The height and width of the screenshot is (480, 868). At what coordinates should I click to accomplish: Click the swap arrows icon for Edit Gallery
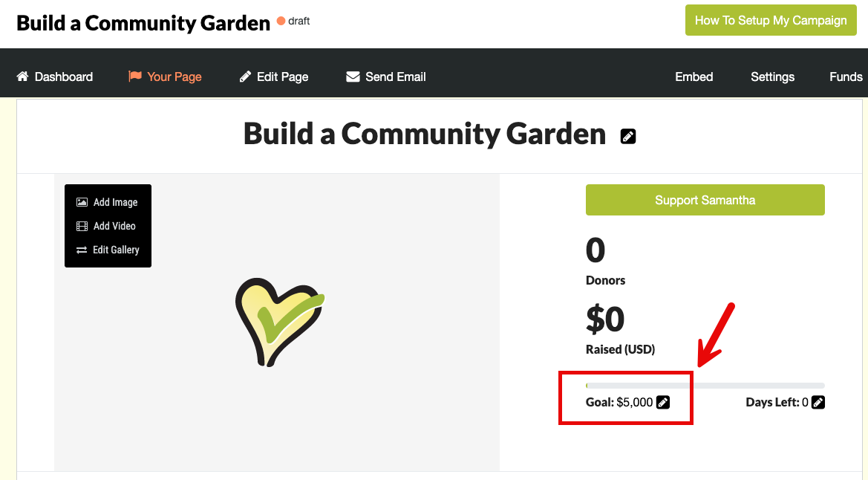tap(82, 250)
